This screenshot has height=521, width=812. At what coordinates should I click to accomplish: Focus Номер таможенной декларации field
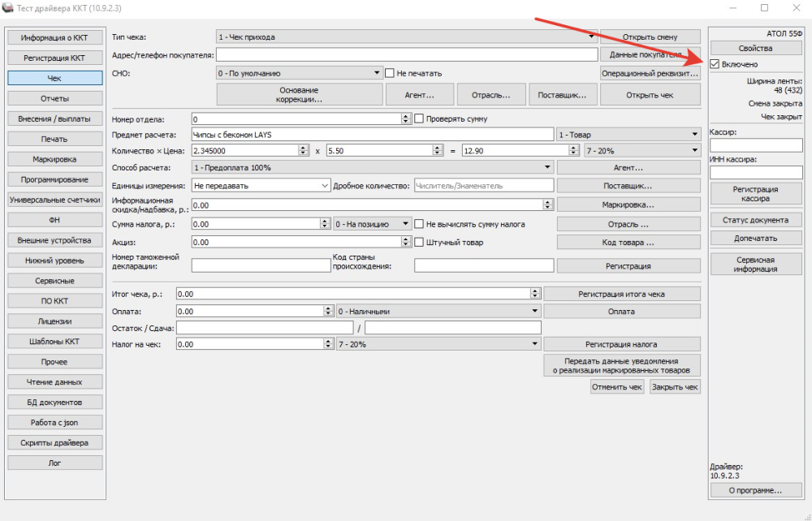coord(261,265)
